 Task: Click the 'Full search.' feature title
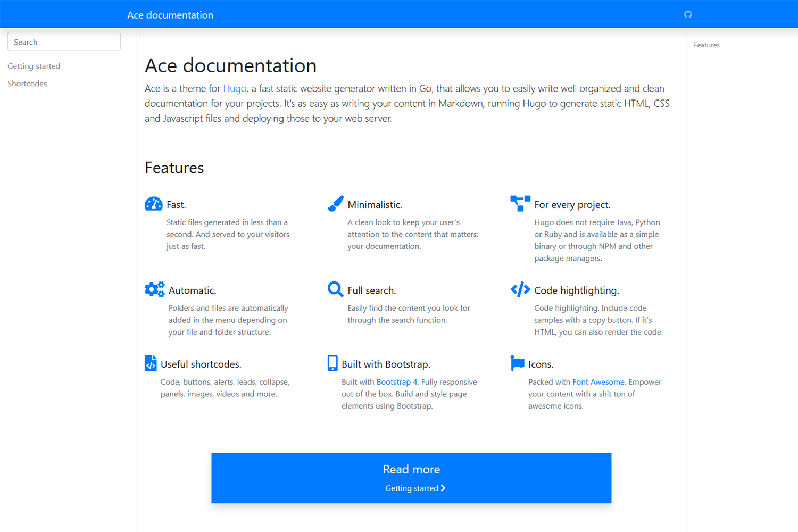pos(371,290)
